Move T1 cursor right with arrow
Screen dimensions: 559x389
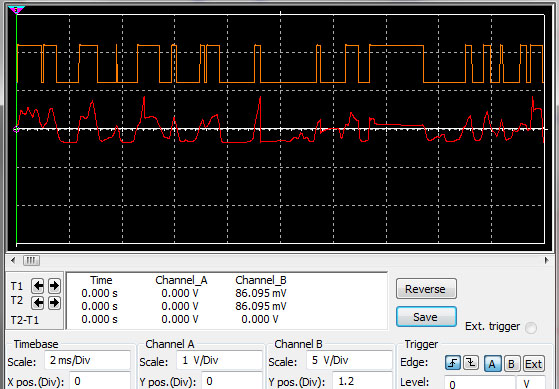[x=54, y=286]
